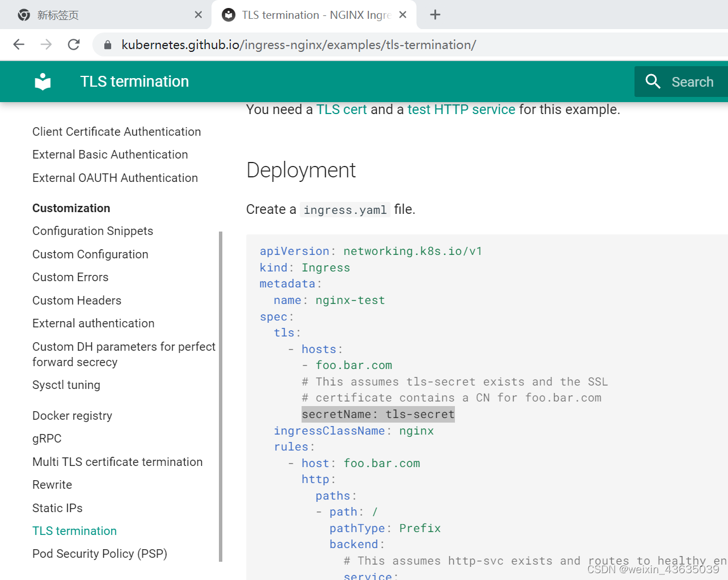Image resolution: width=728 pixels, height=580 pixels.
Task: Click the magnifier search icon
Action: tap(653, 82)
